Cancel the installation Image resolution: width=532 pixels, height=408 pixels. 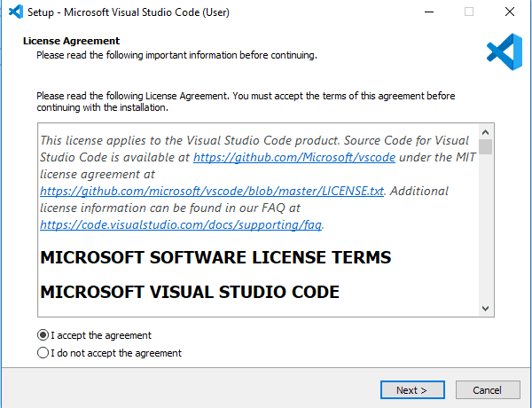coord(487,390)
